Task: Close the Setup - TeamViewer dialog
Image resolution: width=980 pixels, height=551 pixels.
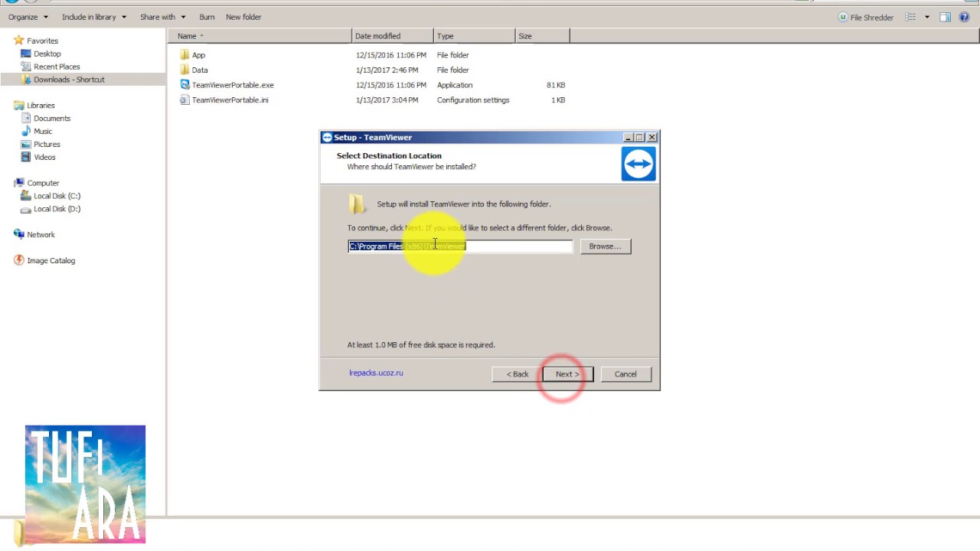Action: pyautogui.click(x=652, y=138)
